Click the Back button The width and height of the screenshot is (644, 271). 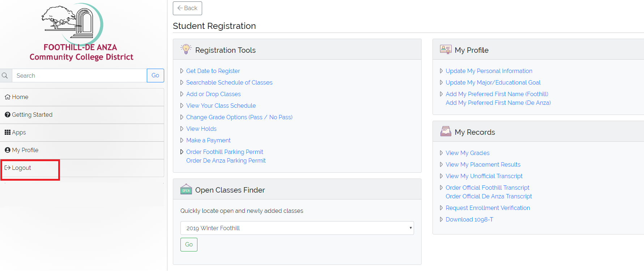click(x=187, y=8)
